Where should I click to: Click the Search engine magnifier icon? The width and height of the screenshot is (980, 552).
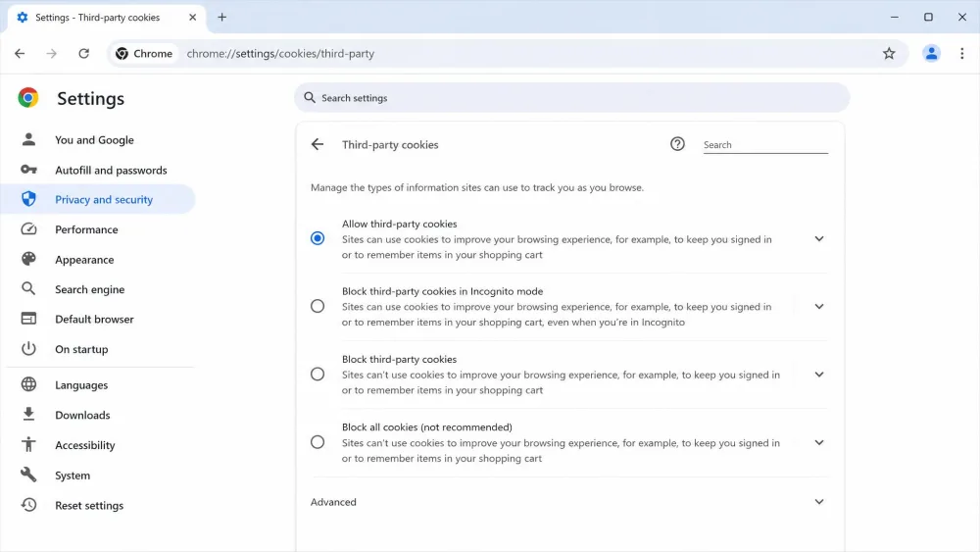click(x=28, y=289)
